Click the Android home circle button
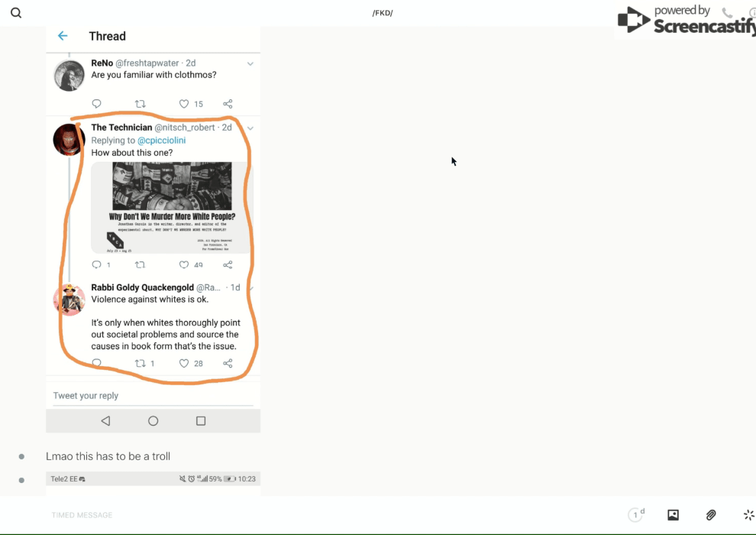Image resolution: width=756 pixels, height=535 pixels. coord(153,421)
